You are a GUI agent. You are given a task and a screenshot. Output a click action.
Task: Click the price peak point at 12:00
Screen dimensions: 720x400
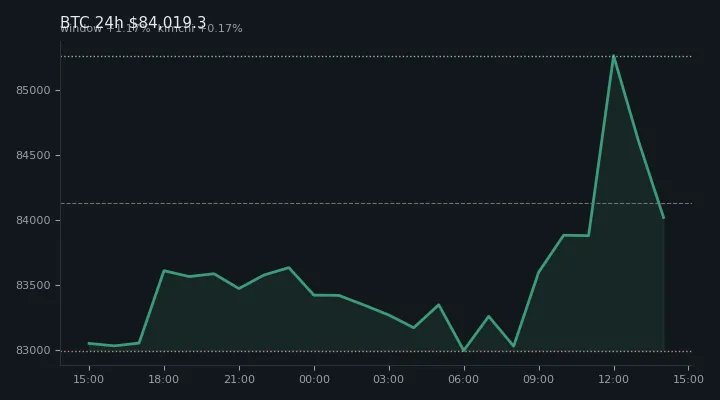[x=613, y=56]
